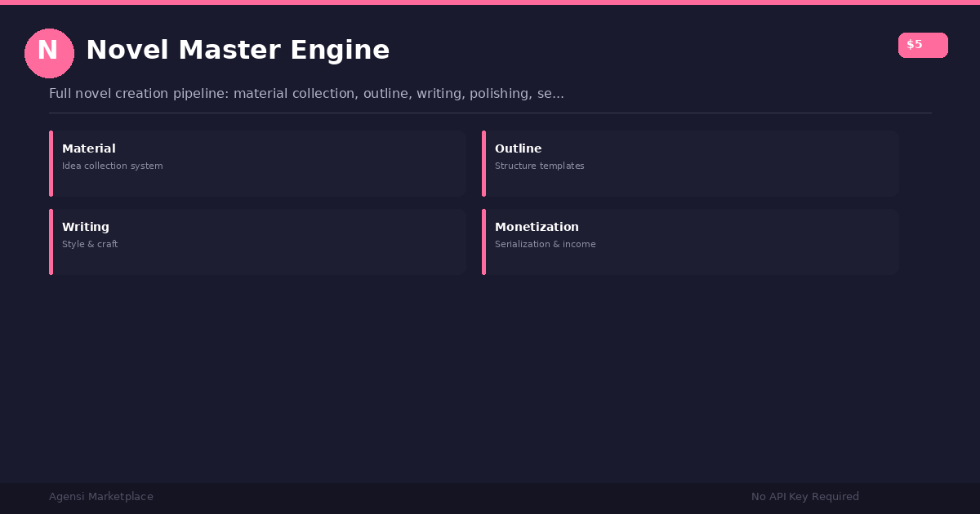Click the Novel Master Engine title
Image resolution: width=980 pixels, height=514 pixels.
[x=238, y=51]
